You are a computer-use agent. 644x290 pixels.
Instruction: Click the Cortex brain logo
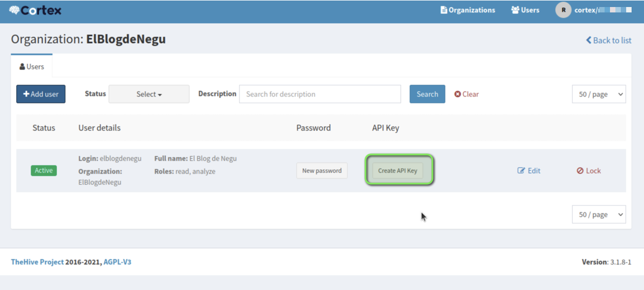(x=15, y=10)
